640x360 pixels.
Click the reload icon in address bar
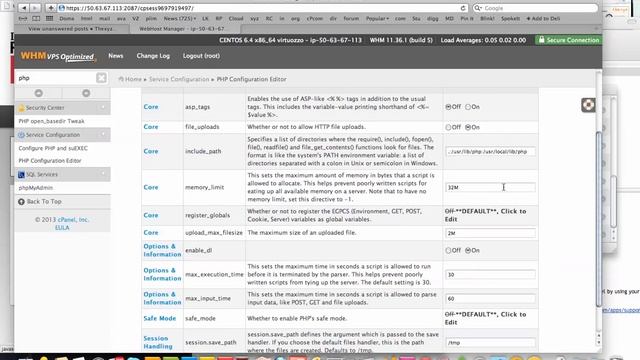463,8
